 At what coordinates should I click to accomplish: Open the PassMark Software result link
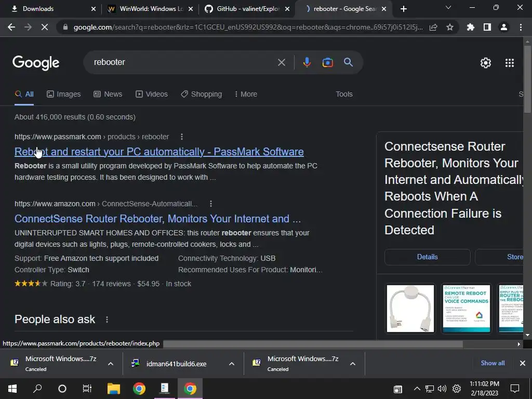click(159, 152)
